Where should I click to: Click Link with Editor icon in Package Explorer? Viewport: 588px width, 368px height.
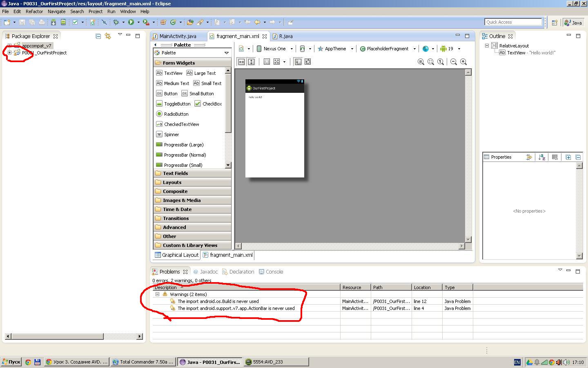coord(108,36)
